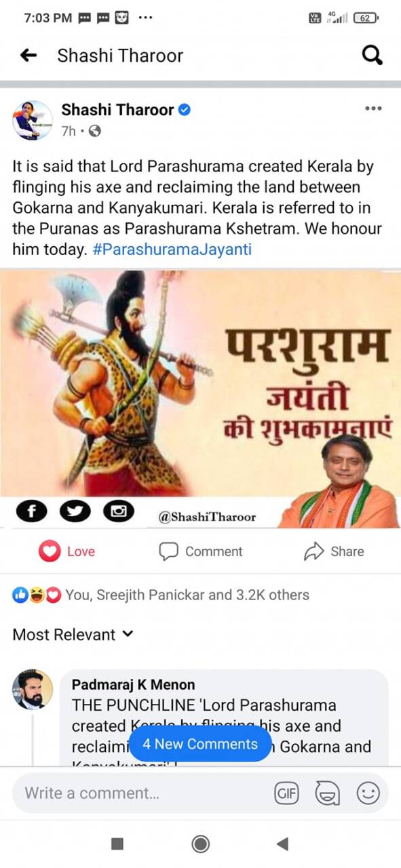
Task: Open search with the magnifier icon
Action: click(373, 56)
